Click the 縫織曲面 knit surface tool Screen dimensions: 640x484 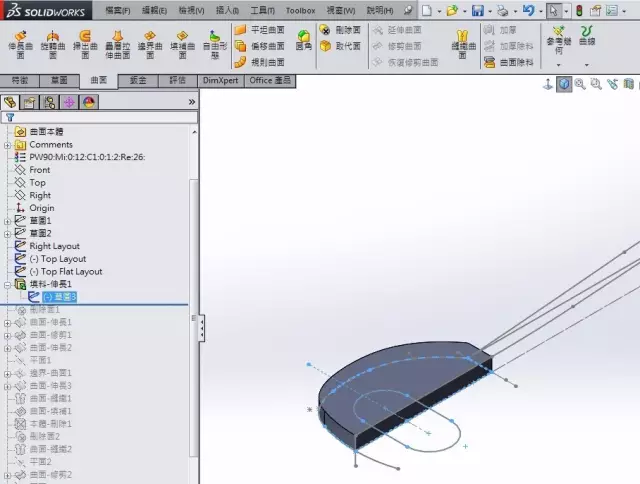coord(463,44)
